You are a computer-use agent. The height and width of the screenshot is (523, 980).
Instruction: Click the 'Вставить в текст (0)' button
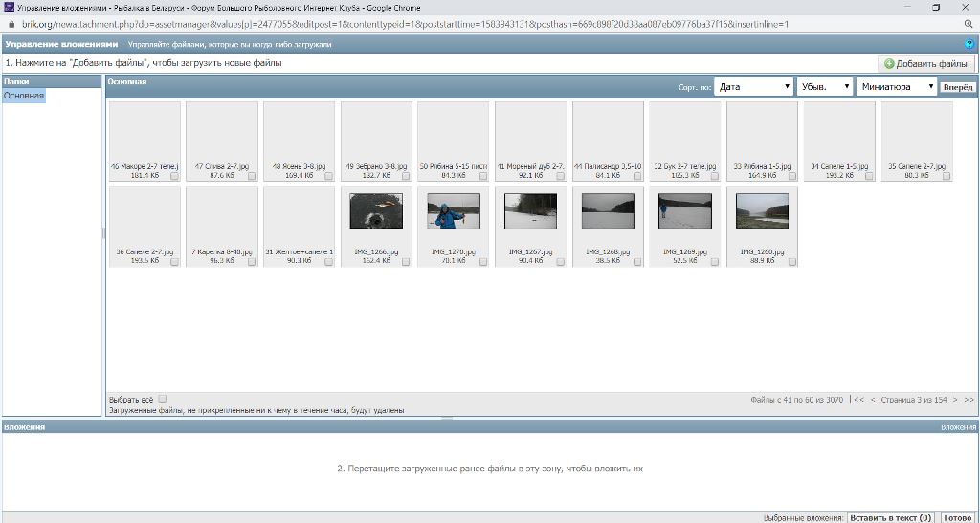point(891,517)
